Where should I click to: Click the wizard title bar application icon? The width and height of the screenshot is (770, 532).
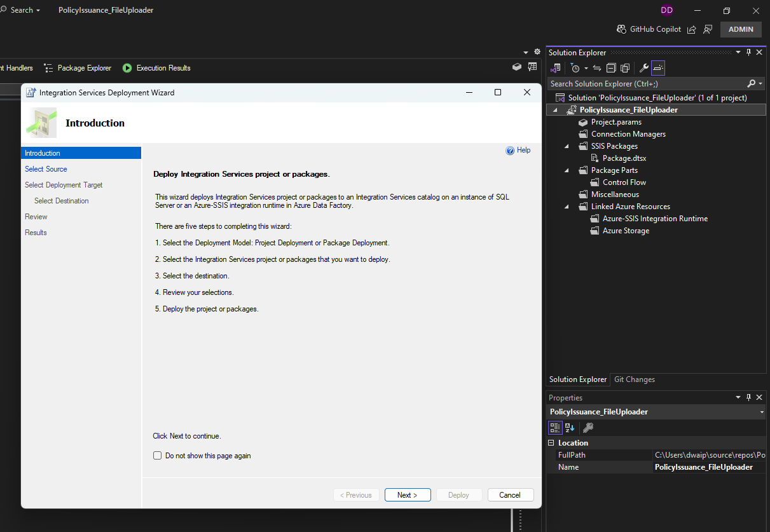[x=31, y=92]
